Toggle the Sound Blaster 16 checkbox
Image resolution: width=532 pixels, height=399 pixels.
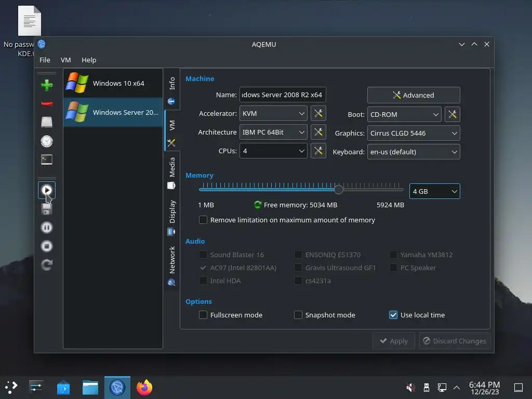coord(203,255)
